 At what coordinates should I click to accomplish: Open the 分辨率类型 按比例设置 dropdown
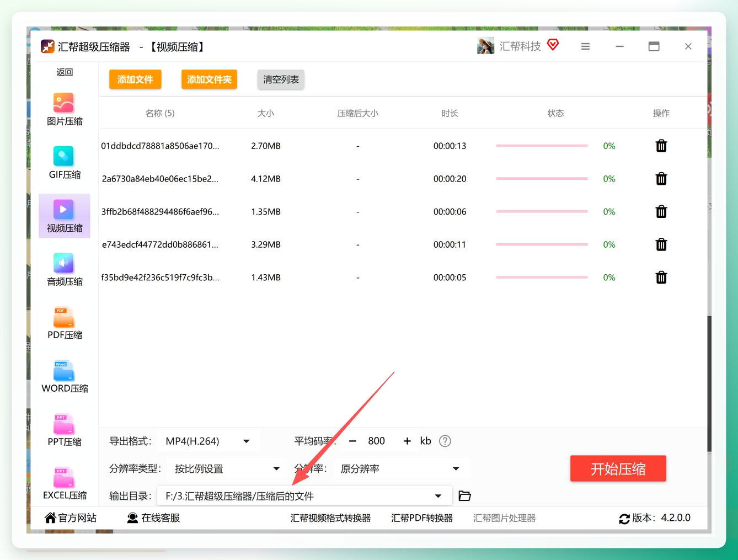pyautogui.click(x=226, y=468)
